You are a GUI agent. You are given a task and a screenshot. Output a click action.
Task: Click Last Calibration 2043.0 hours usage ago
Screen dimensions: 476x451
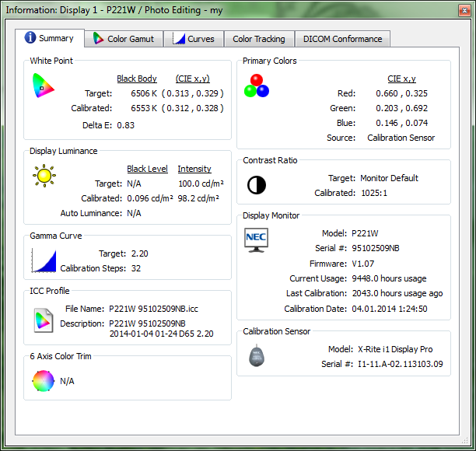397,293
